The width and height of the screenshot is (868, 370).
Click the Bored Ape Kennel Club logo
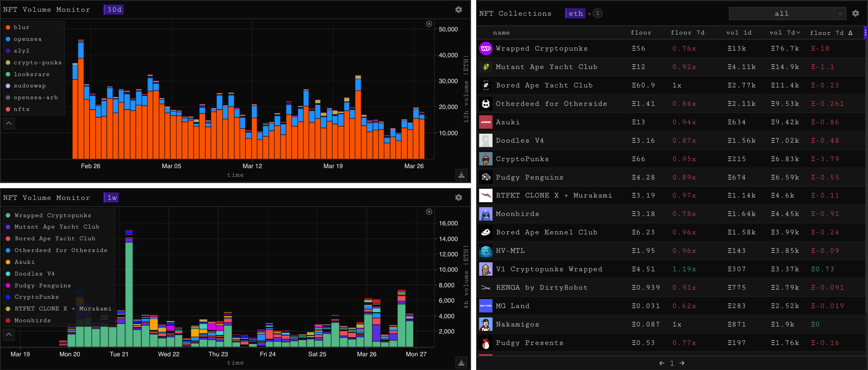coord(486,232)
